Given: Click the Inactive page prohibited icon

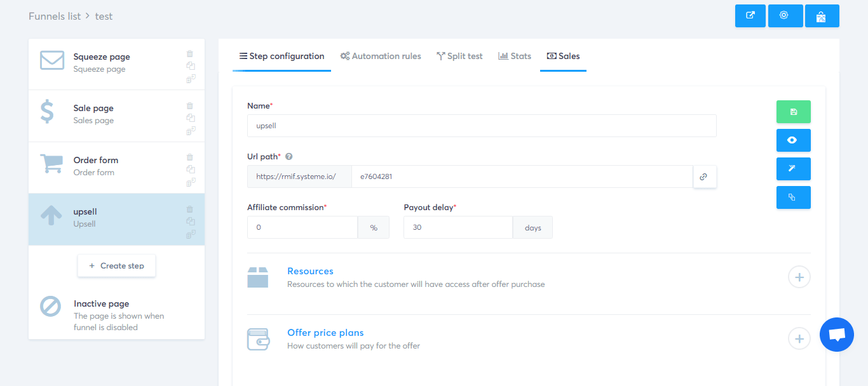Looking at the screenshot, I should pyautogui.click(x=50, y=307).
